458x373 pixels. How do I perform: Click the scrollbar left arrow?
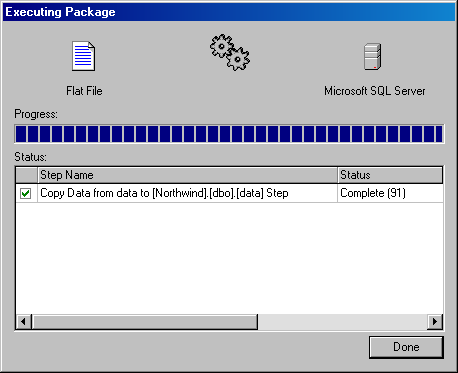tap(23, 322)
